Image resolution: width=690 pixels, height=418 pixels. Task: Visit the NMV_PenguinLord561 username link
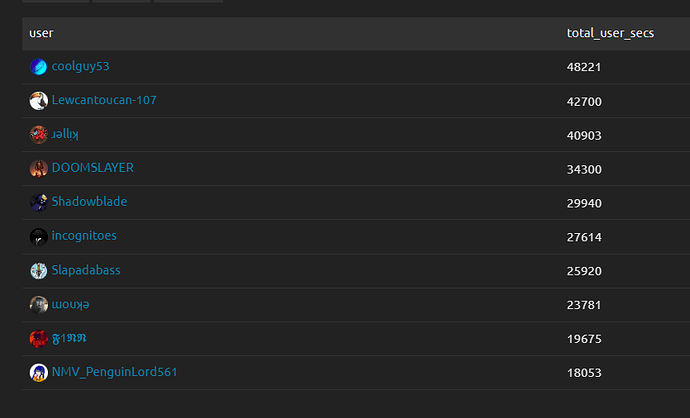(x=114, y=372)
